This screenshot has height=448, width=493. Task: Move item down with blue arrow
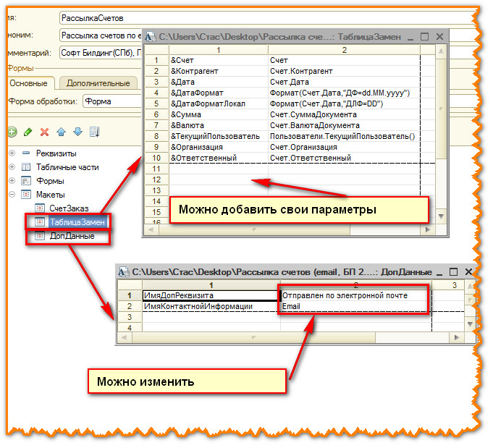click(78, 132)
